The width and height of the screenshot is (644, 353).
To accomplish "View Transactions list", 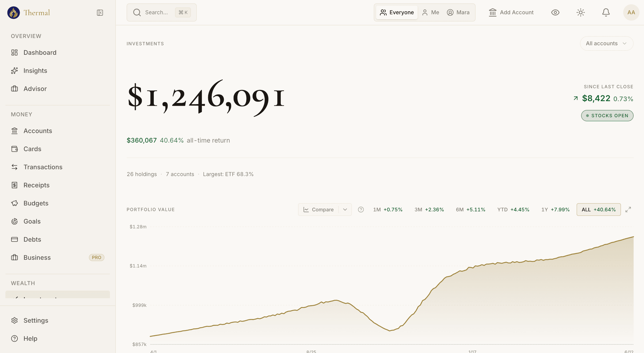I will tap(58, 167).
